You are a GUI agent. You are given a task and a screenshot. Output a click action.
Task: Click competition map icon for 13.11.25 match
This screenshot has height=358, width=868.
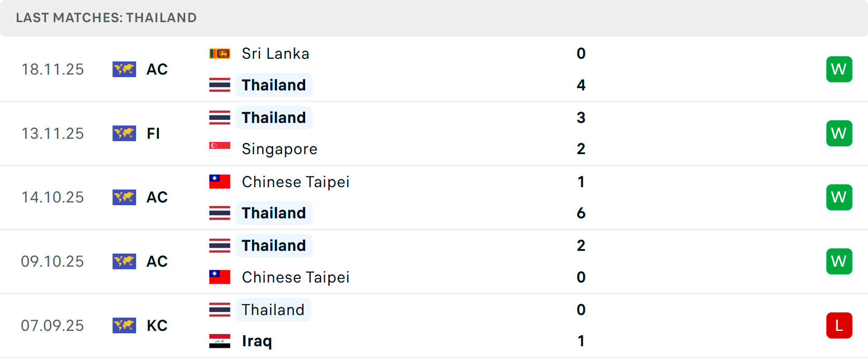(x=124, y=133)
